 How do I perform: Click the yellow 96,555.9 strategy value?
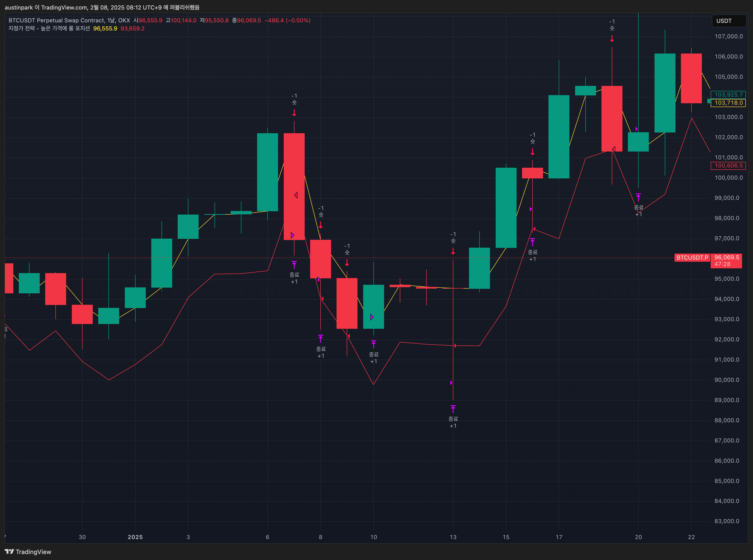105,29
